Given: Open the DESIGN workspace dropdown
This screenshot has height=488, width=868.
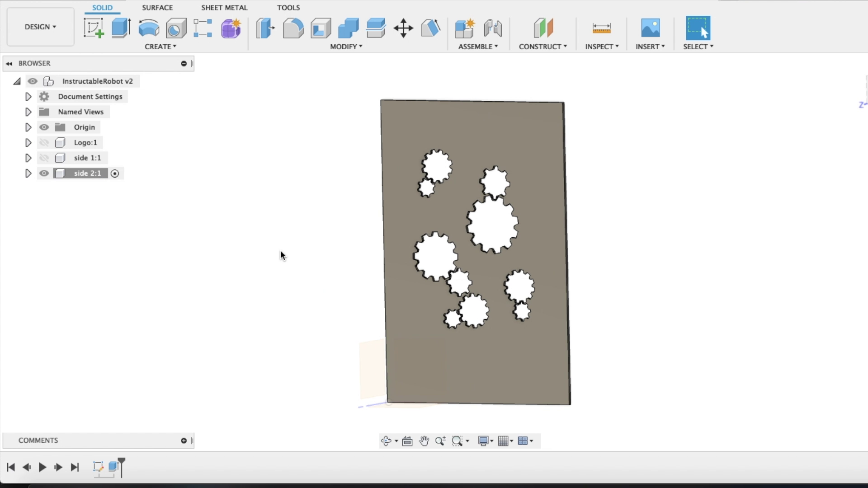Looking at the screenshot, I should coord(40,27).
